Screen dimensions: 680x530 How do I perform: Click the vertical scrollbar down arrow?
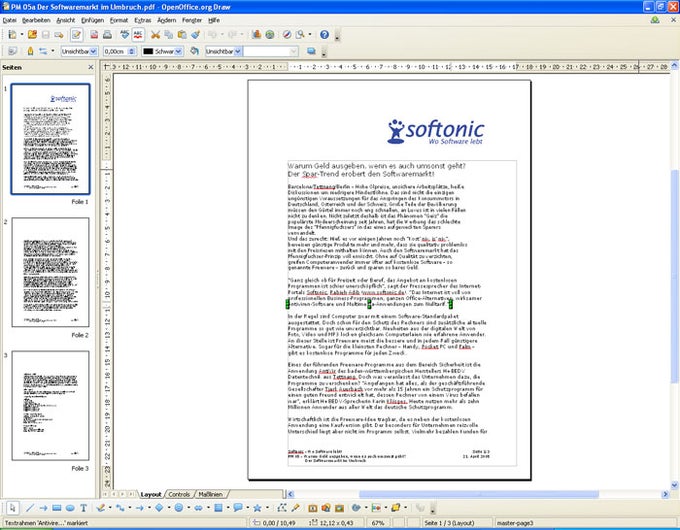[x=674, y=485]
